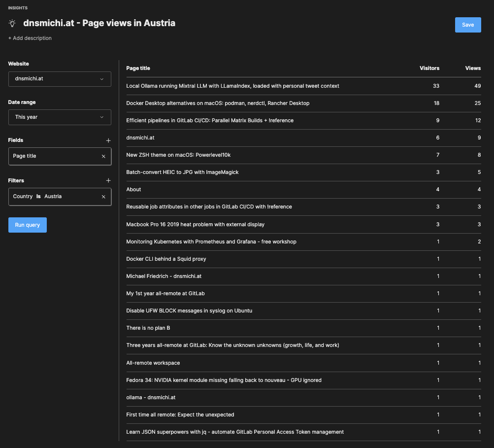Screen dimensions: 494x448
Task: Add a new field with plus icon
Action: click(x=108, y=140)
